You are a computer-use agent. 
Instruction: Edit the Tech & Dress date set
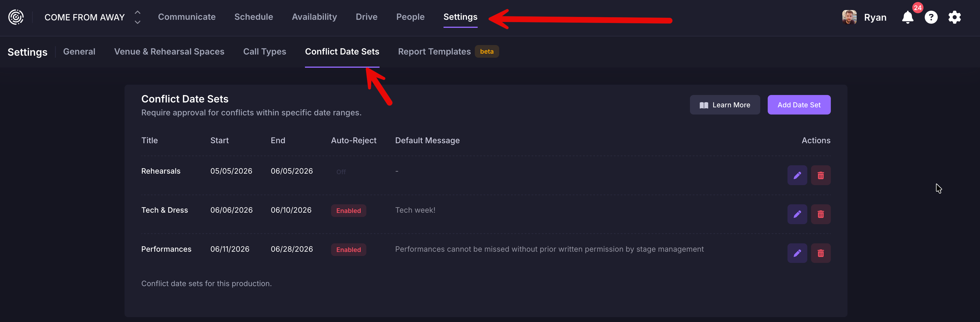[x=797, y=214]
